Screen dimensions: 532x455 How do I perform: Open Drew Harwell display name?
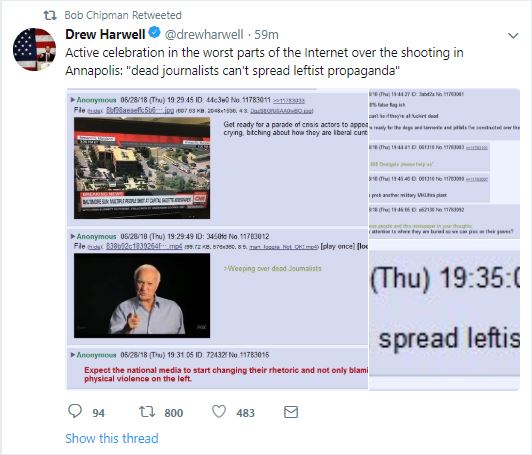(x=105, y=34)
